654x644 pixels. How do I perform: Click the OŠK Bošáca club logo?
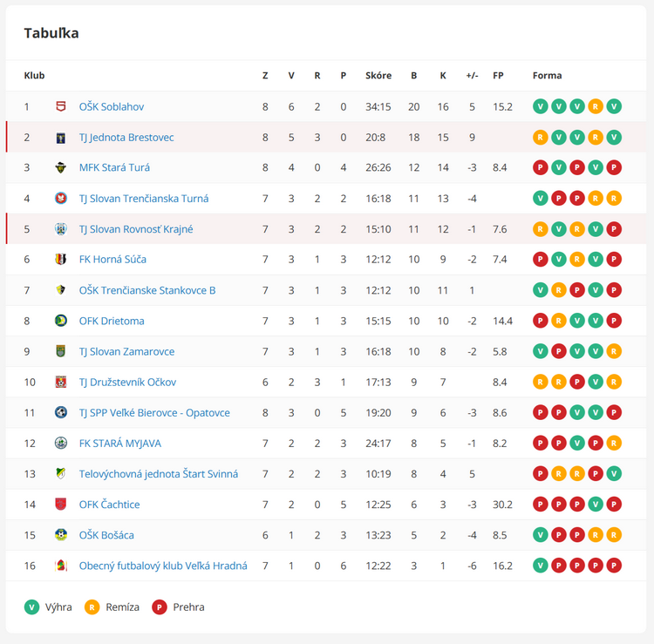coord(60,535)
